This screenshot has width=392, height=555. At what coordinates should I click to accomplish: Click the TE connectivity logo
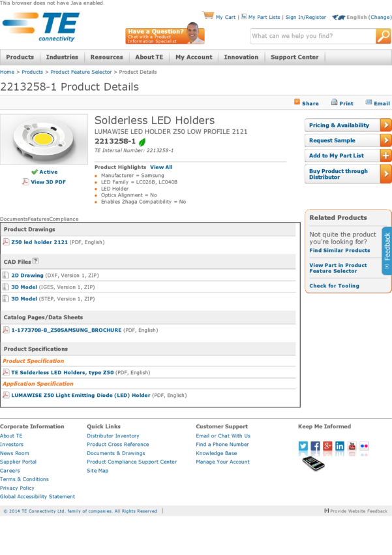coord(41,27)
